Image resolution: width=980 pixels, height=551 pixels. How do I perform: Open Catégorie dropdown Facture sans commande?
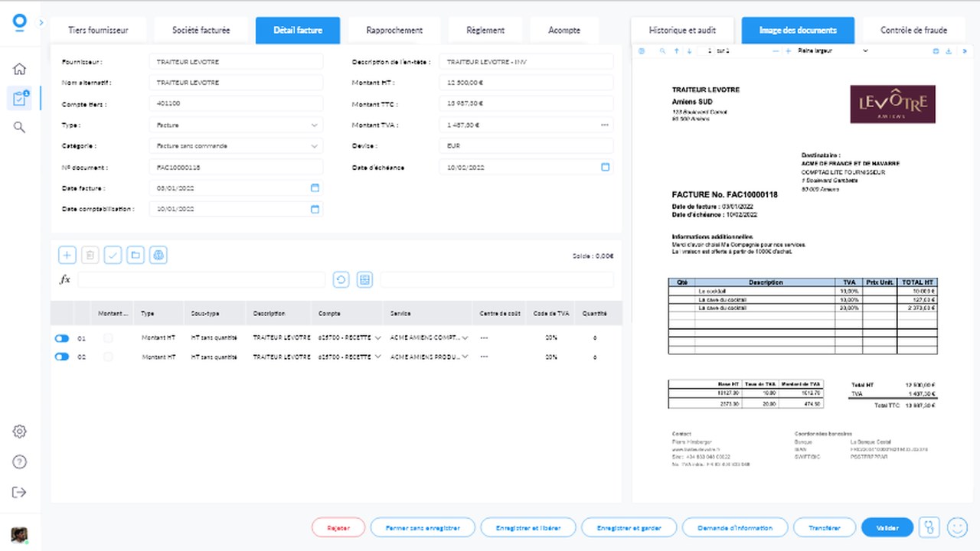coord(236,145)
